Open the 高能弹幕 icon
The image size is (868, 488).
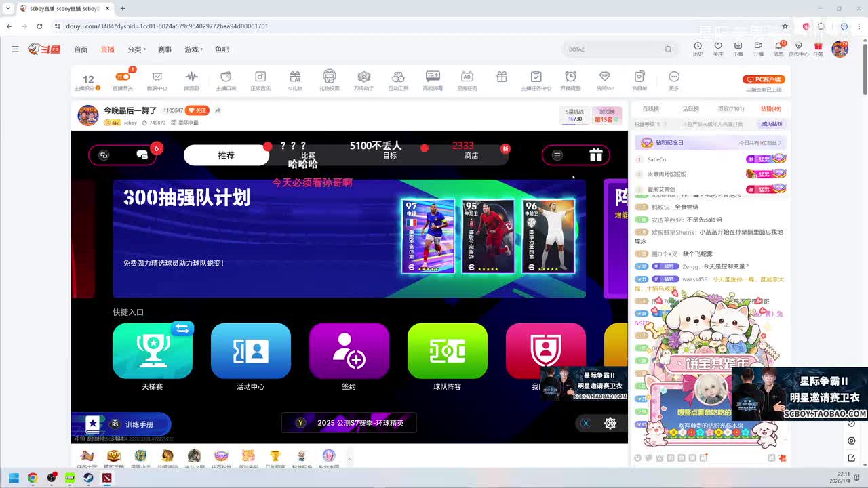(x=433, y=77)
